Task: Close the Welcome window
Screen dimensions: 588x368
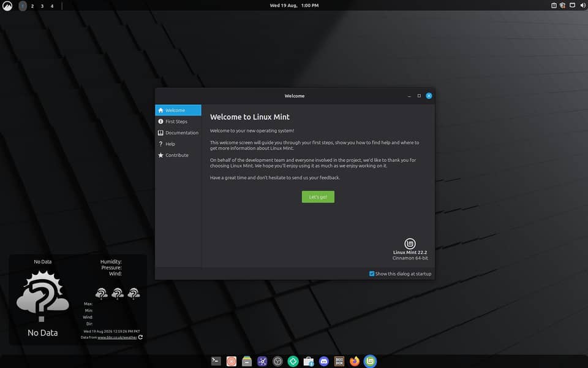Action: click(429, 96)
